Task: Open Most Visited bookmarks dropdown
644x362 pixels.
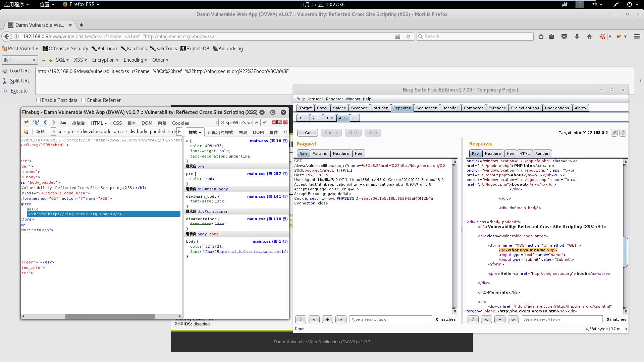Action: [x=20, y=49]
